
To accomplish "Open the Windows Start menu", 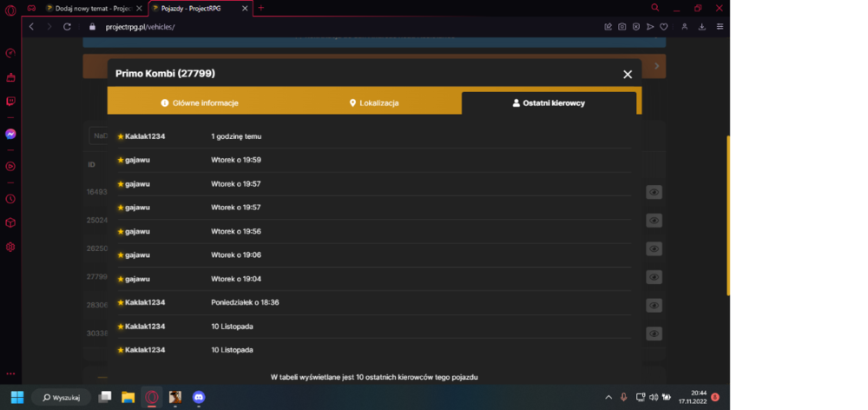I will coord(17,397).
